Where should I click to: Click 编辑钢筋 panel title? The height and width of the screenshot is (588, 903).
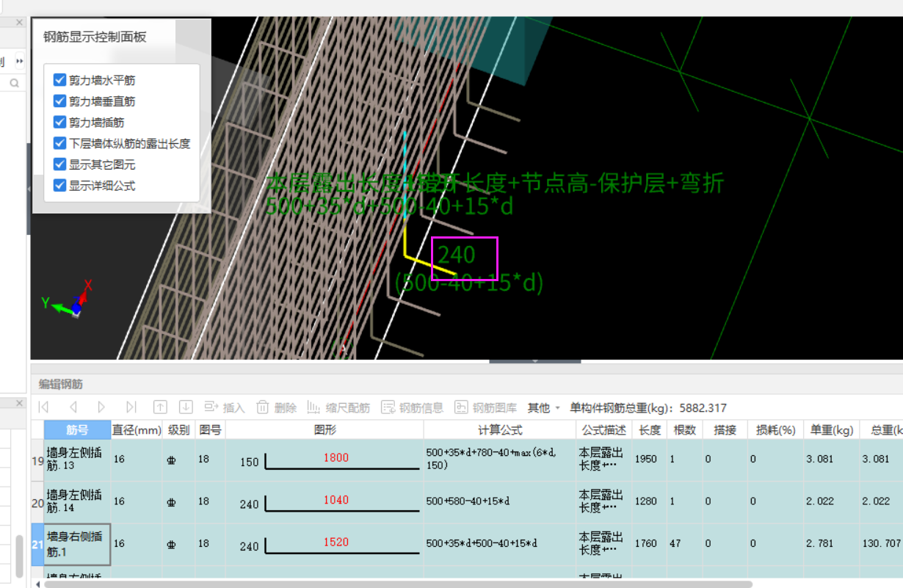[61, 384]
